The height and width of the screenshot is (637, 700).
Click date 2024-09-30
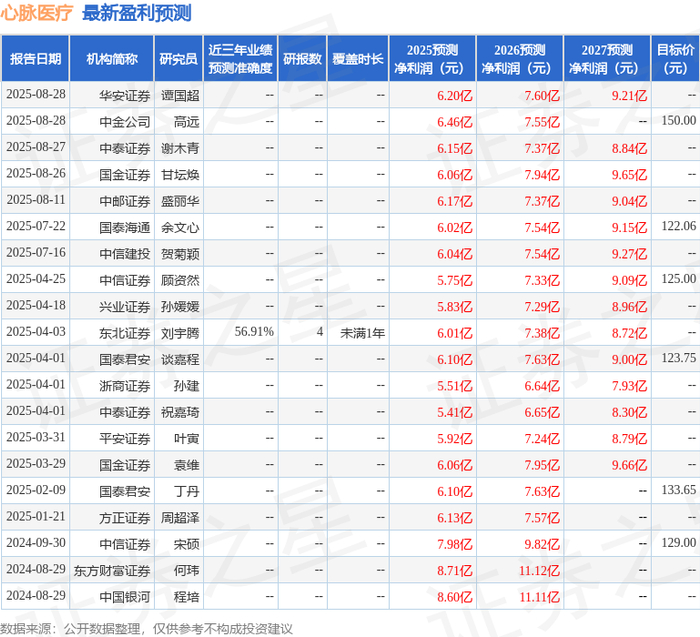click(x=36, y=542)
